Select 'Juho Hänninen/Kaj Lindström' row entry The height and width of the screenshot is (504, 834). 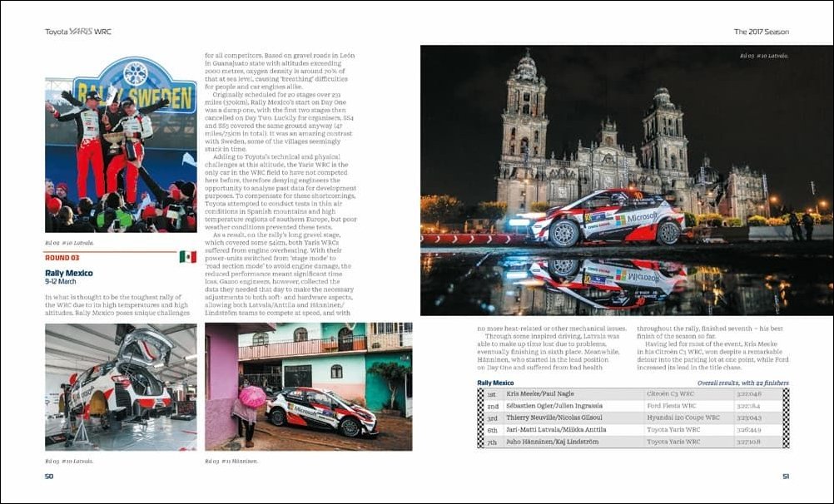point(552,442)
